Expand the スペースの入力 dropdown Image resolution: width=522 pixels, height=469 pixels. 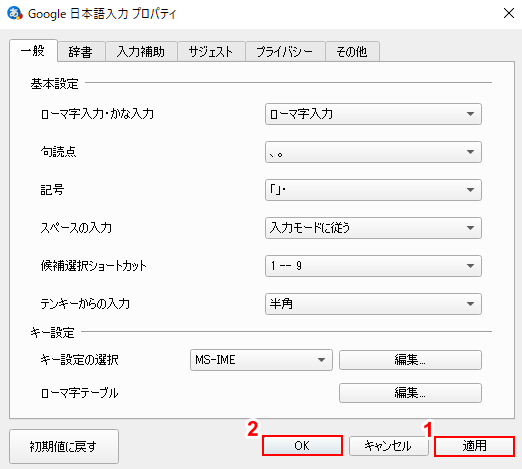[373, 228]
